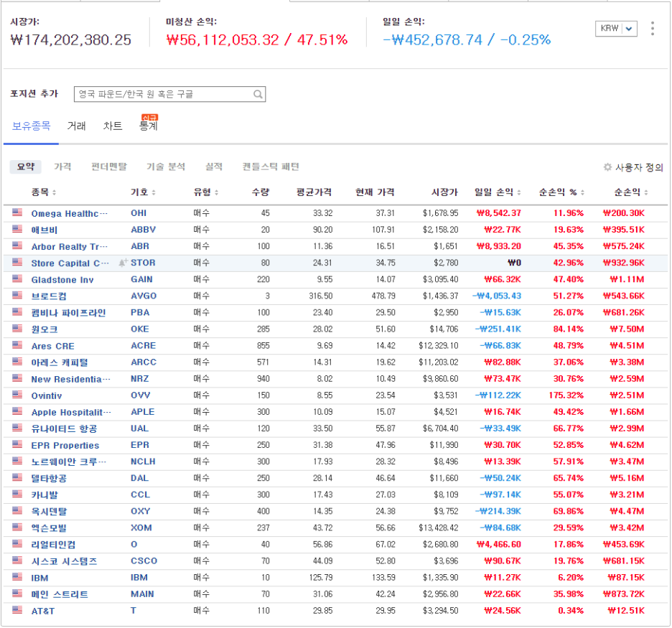Open the 펨비나 파이프라인 stock link

(68, 313)
